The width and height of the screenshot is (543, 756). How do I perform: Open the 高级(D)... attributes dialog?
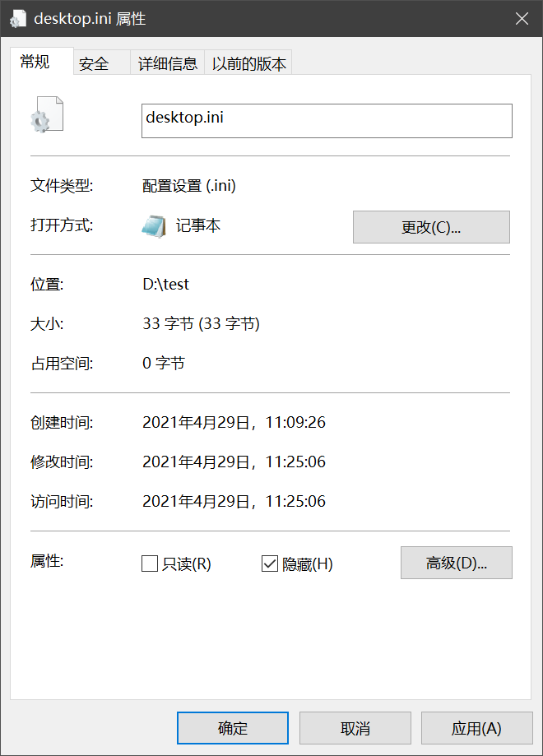456,563
